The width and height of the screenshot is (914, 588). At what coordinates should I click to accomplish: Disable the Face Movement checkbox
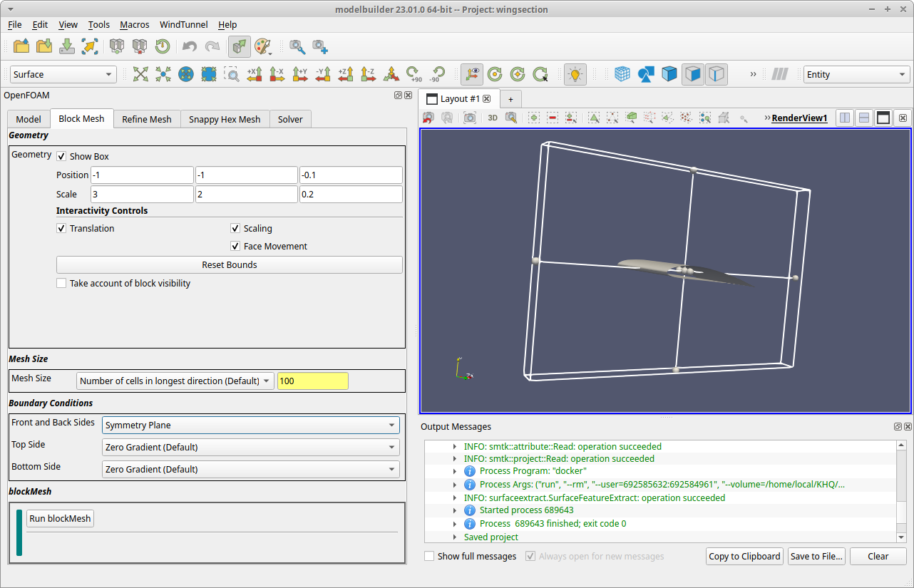[x=235, y=246]
